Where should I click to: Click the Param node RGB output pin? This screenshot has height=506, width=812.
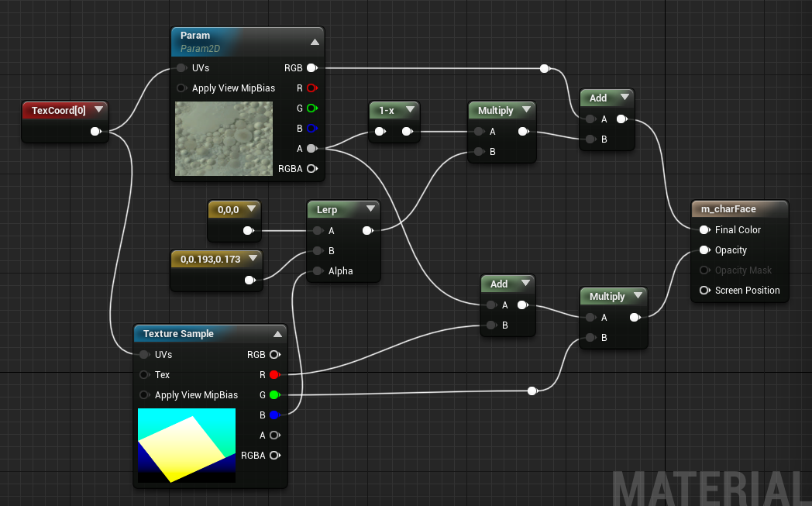tap(311, 68)
